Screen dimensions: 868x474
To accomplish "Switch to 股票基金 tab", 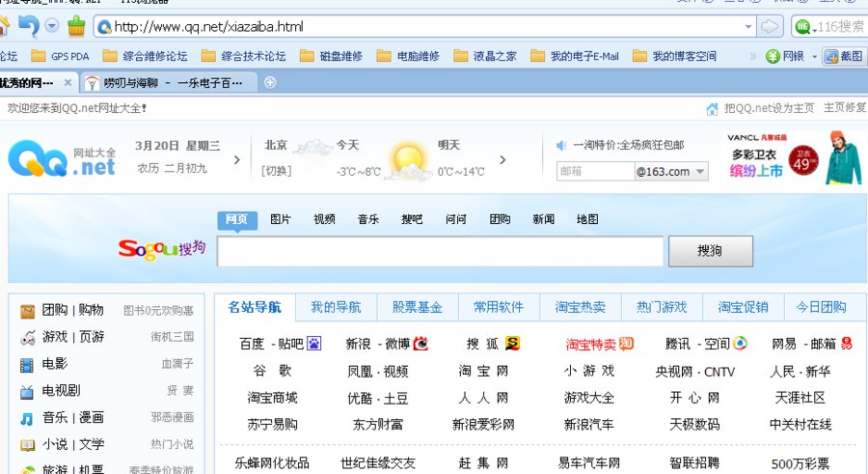I will (x=418, y=307).
